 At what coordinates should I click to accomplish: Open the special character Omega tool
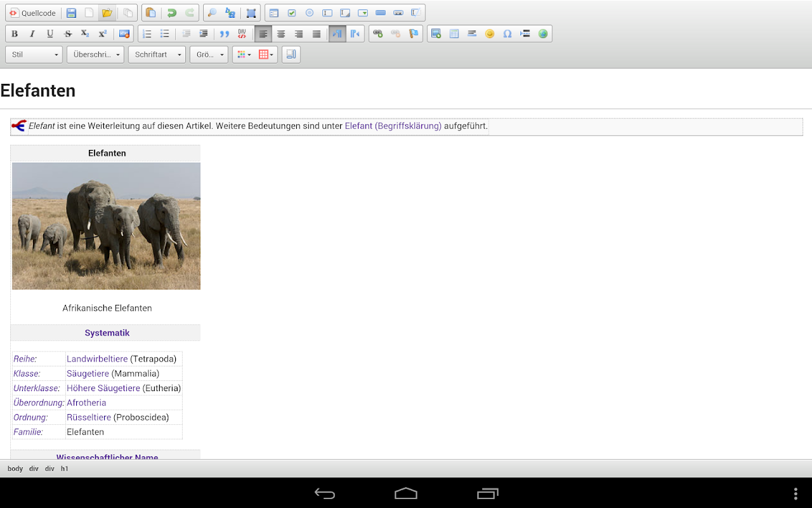click(507, 34)
